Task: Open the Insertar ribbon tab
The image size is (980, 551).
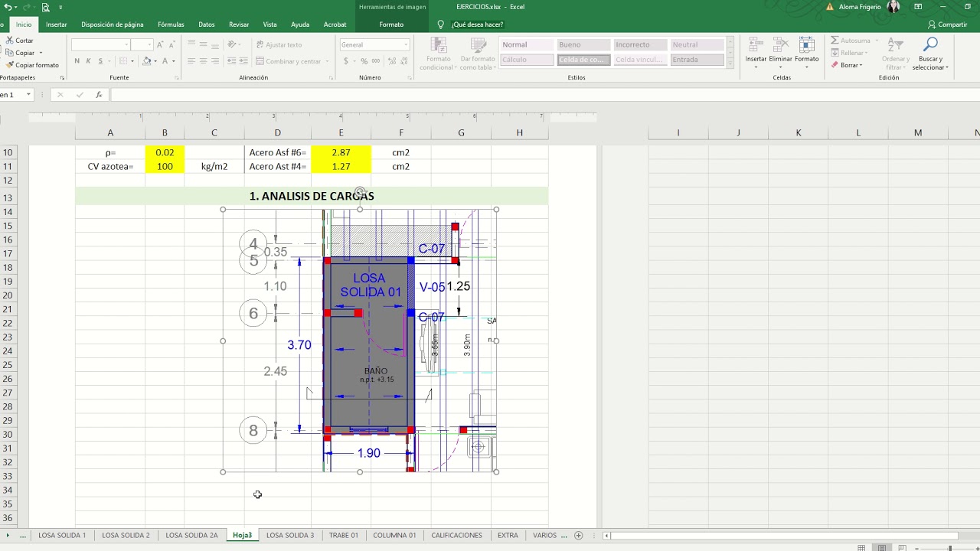Action: 56,24
